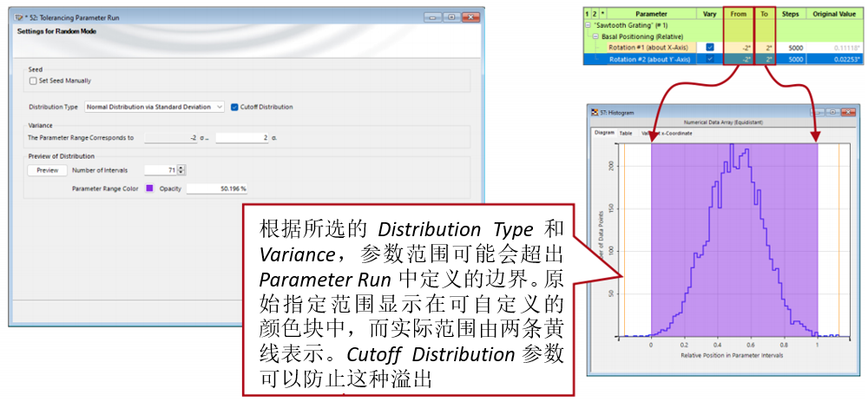Click the Parameter column header
868x402 pixels.
coord(651,14)
